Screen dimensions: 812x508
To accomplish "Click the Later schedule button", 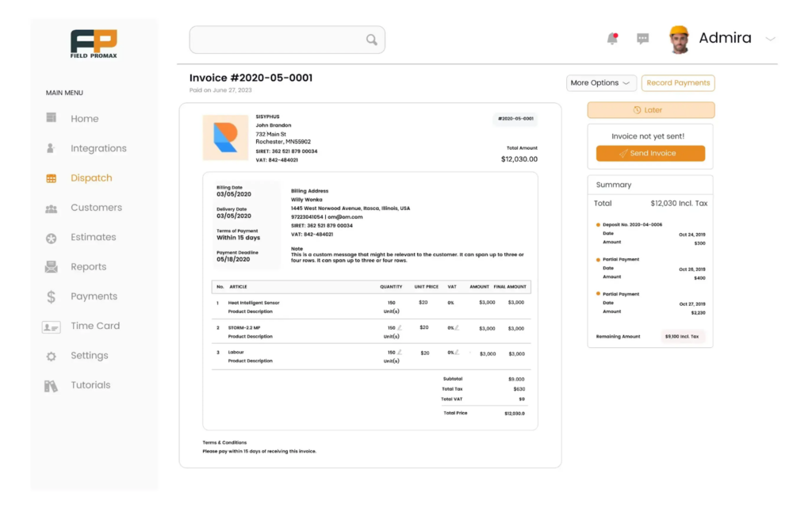I will point(649,109).
